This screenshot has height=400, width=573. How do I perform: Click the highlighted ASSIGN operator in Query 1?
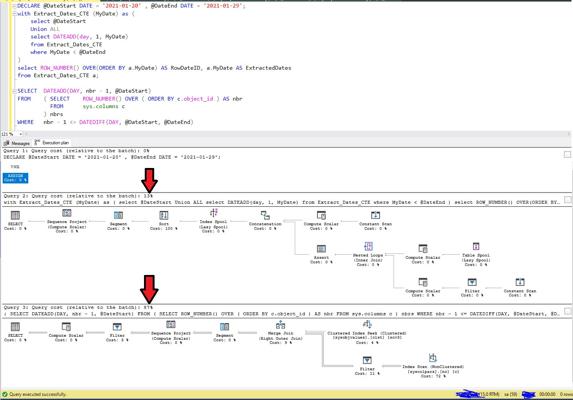pos(15,178)
